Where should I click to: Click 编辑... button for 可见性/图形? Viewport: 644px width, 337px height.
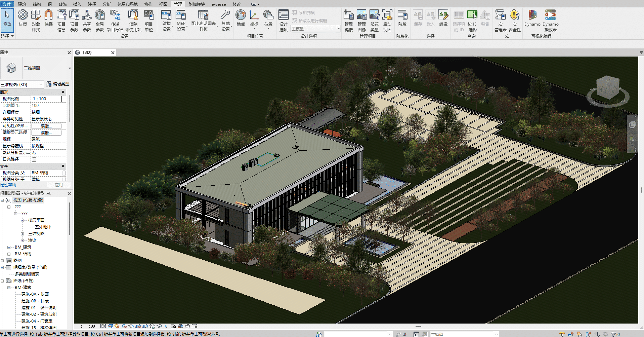[46, 126]
